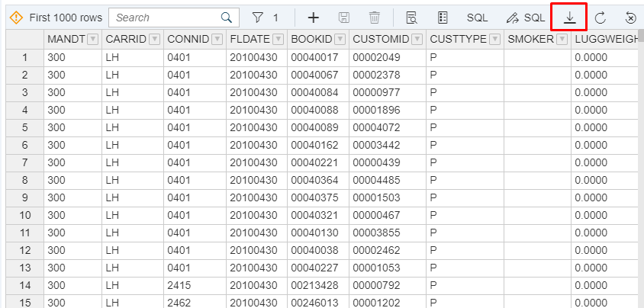Open the FLDATE column filter dropdown
Image resolution: width=644 pixels, height=308 pixels.
point(278,40)
